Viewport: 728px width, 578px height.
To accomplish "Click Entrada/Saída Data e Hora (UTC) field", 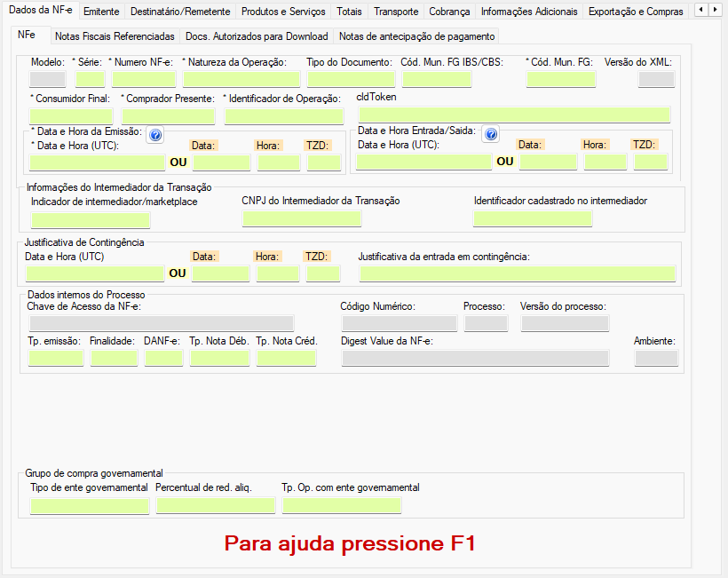I will pyautogui.click(x=423, y=162).
